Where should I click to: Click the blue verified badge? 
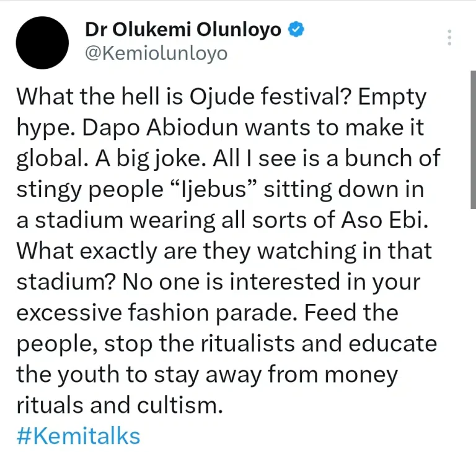(x=298, y=29)
